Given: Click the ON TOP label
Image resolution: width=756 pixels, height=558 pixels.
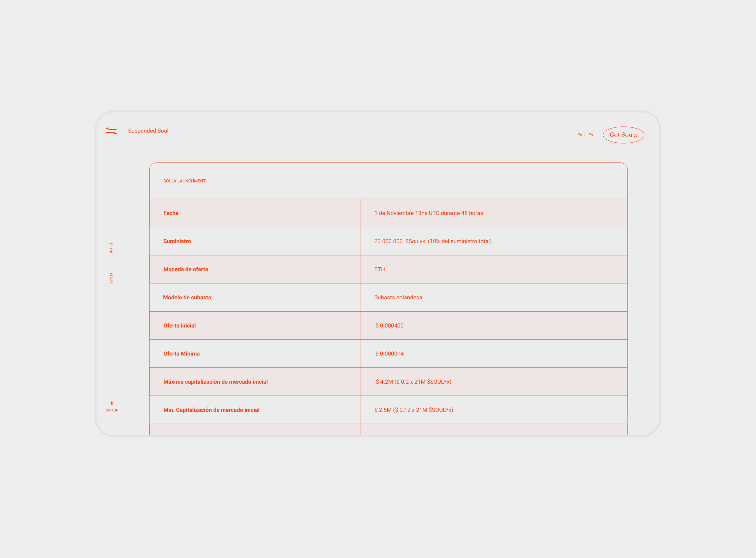Looking at the screenshot, I should pyautogui.click(x=112, y=410).
